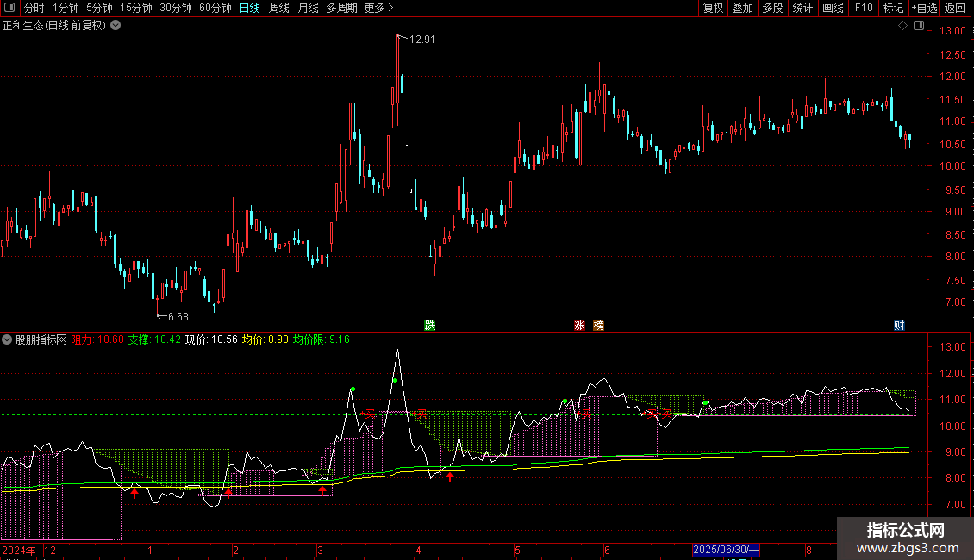Screen dimensions: 974x560
Task: Toggle the 复权 adjustment option
Action: point(713,8)
